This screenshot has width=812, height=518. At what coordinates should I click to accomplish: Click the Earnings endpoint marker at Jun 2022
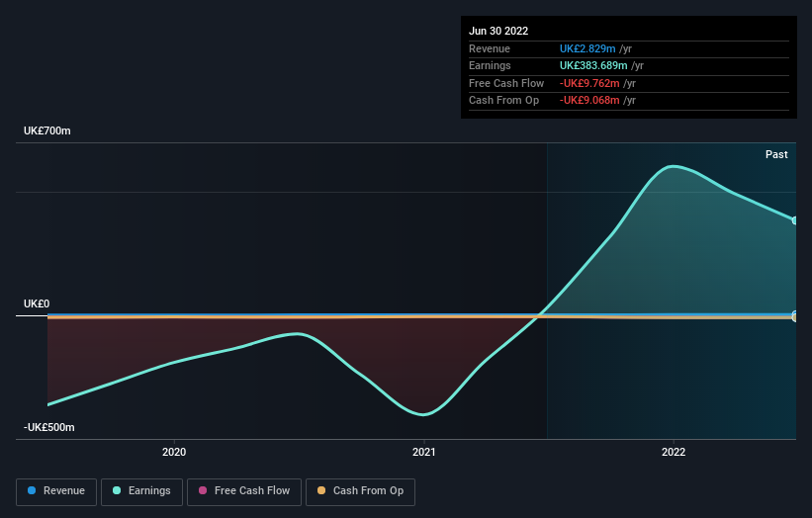[795, 220]
